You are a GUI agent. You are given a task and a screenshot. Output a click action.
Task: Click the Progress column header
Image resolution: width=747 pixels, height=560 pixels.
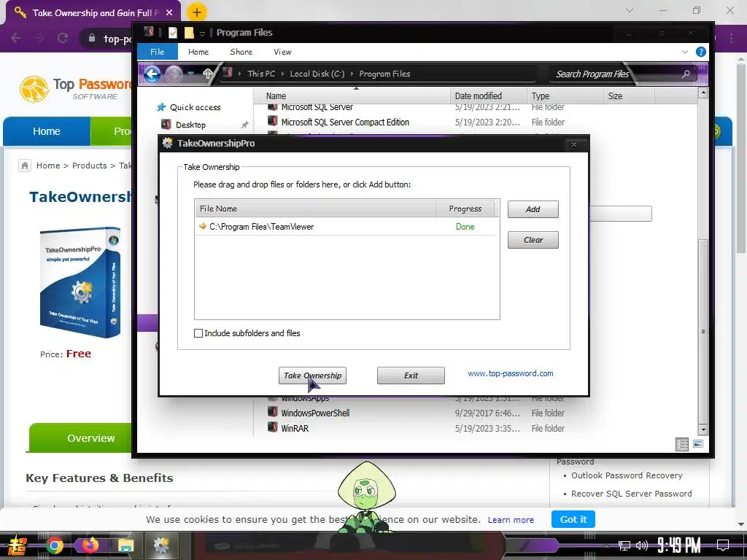click(x=465, y=209)
